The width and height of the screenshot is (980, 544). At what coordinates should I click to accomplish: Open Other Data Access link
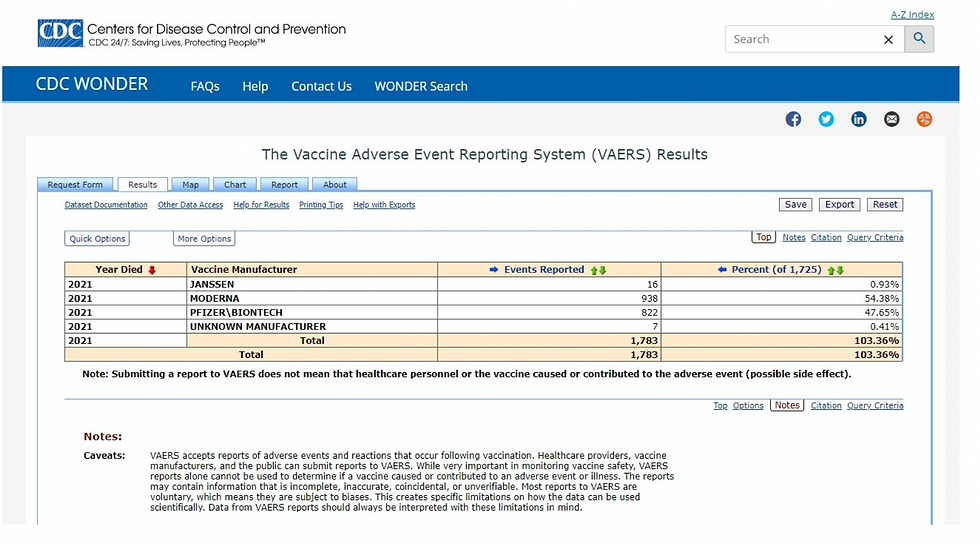190,204
